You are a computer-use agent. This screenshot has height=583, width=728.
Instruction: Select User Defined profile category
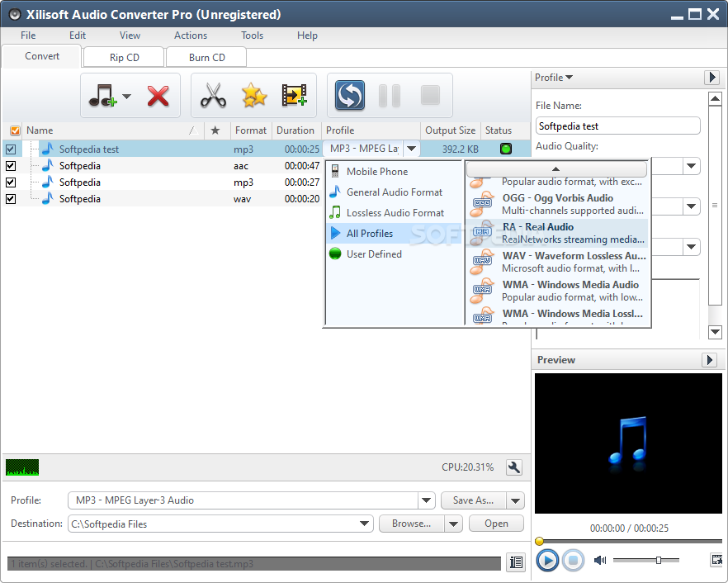(393, 254)
